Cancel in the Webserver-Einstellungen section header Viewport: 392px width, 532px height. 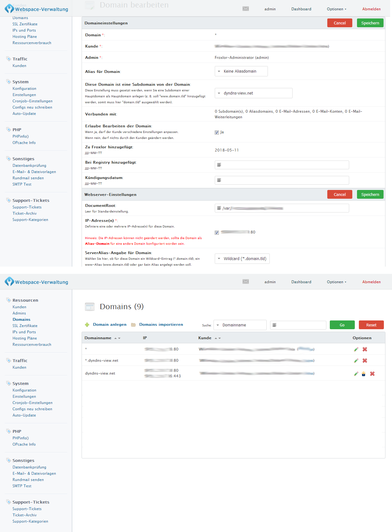tap(340, 194)
